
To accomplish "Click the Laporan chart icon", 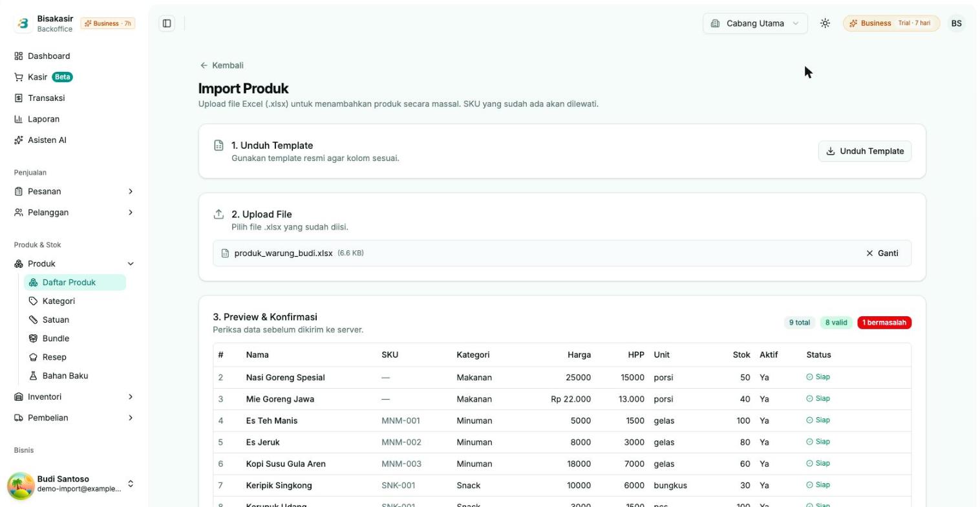I will click(19, 119).
